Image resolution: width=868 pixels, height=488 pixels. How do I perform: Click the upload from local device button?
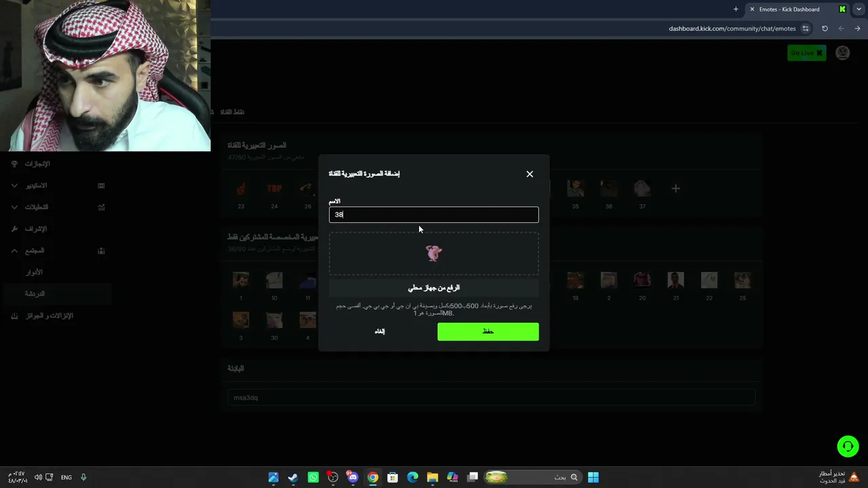pyautogui.click(x=434, y=288)
